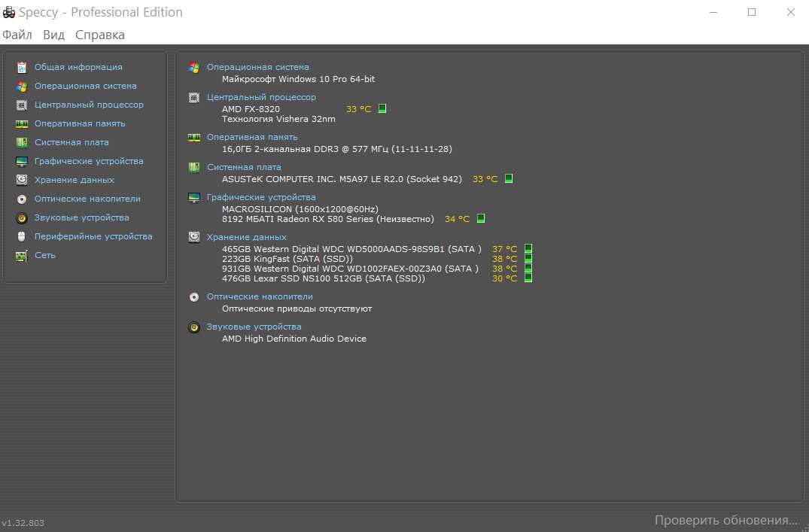Click the Speccy app icon in title bar
Image resolution: width=809 pixels, height=532 pixels.
(x=9, y=12)
